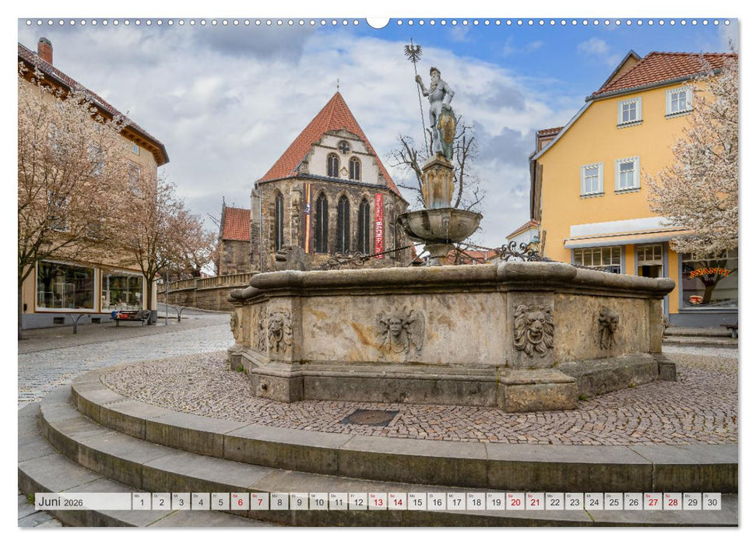This screenshot has height=545, width=756.
Task: Select the midweek date 17
Action: [x=456, y=502]
